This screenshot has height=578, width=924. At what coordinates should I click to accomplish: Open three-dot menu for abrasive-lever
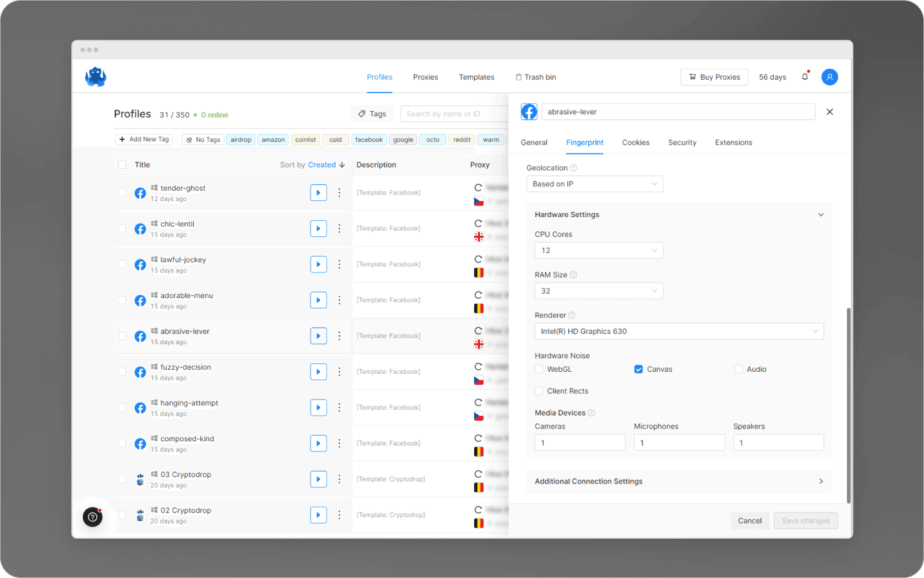(x=339, y=336)
